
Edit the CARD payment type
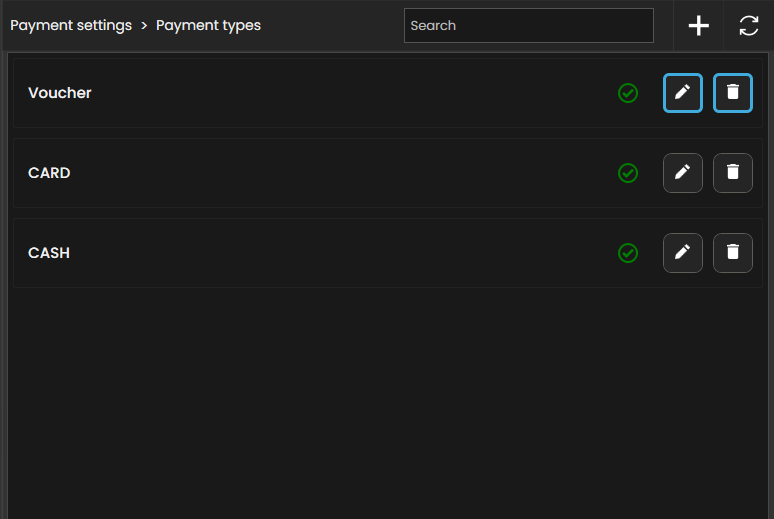point(683,173)
